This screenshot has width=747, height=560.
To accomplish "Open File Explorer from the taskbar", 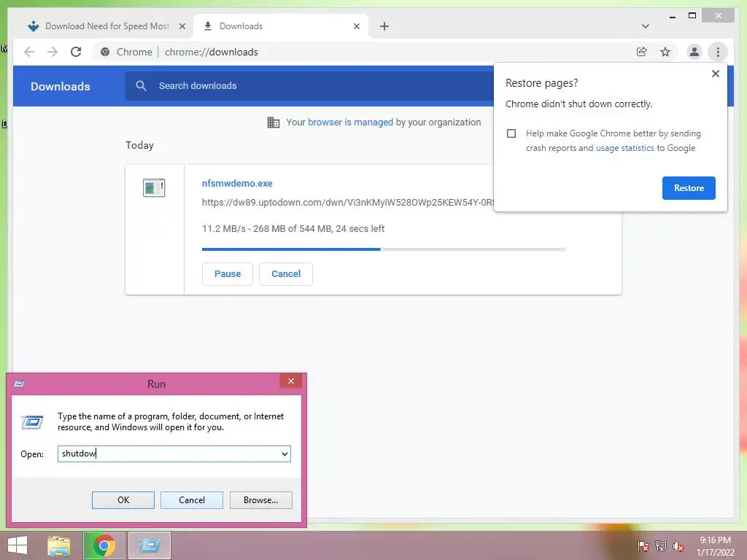I will coord(59,545).
